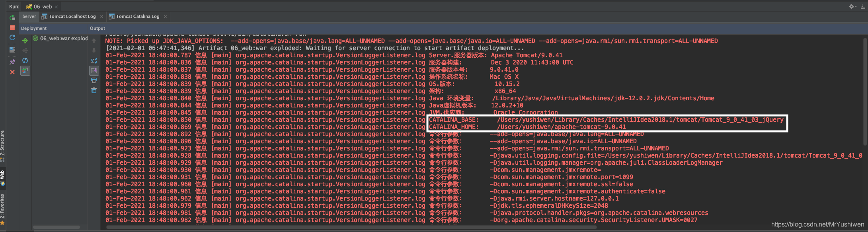Screen dimensions: 868x232
Task: Toggle the highlighted deployment configuration icon
Action: tap(25, 70)
